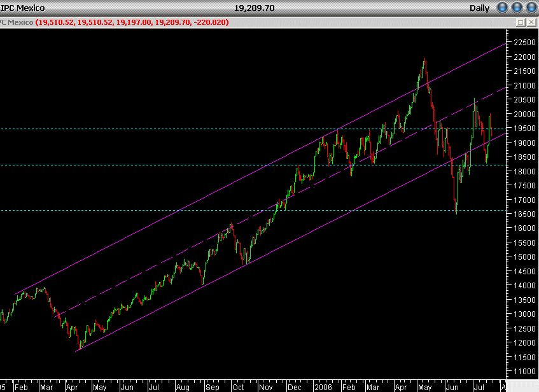Screen dimensions: 539x392
Task: Click the 14000 price axis label
Action: click(x=524, y=285)
